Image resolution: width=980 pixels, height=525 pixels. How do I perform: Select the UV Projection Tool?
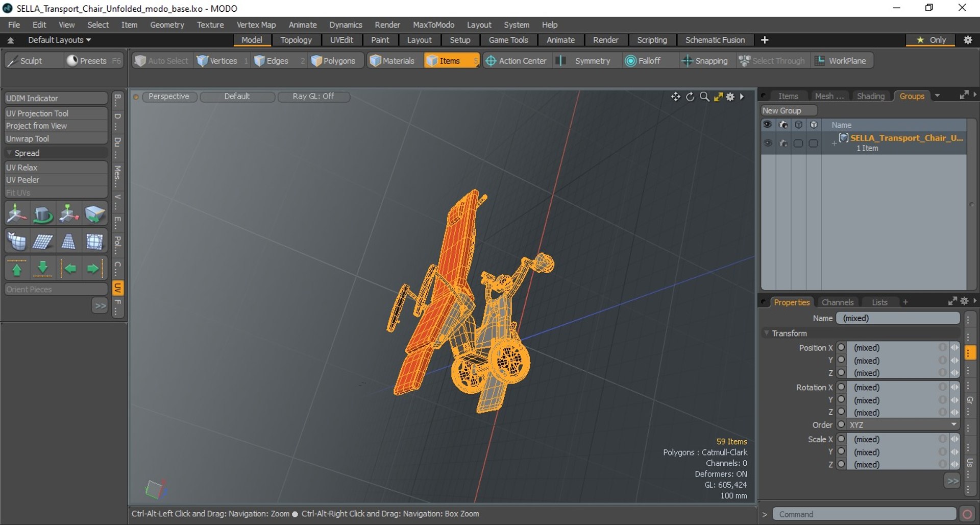[56, 113]
